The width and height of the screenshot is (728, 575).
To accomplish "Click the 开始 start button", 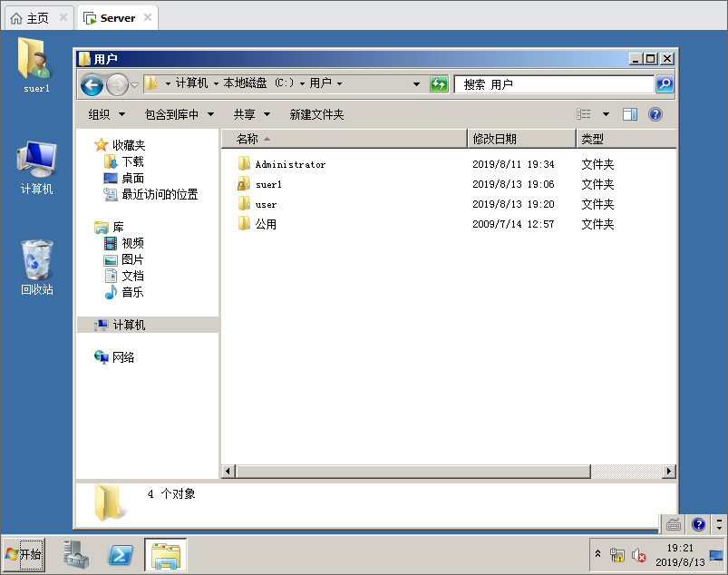I will point(24,554).
